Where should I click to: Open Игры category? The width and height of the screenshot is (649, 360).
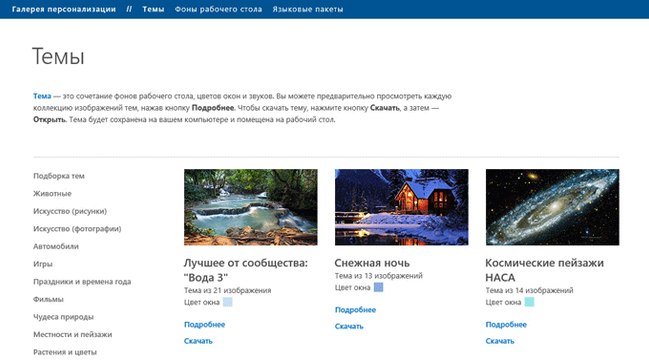click(x=43, y=264)
